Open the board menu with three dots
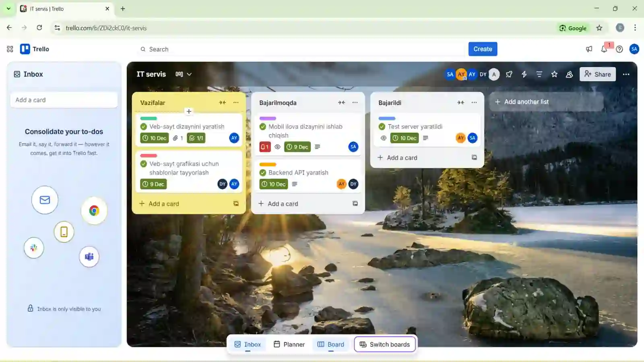Viewport: 644px width, 362px height. coord(626,74)
